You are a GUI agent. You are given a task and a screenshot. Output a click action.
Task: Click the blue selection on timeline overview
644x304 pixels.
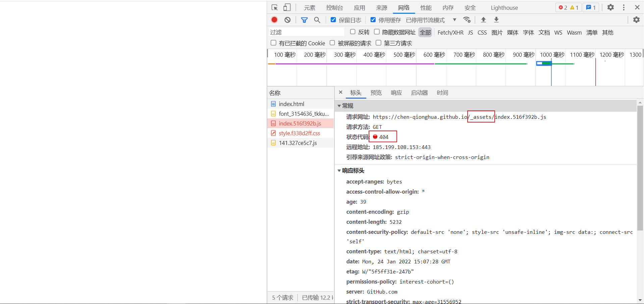(x=544, y=63)
